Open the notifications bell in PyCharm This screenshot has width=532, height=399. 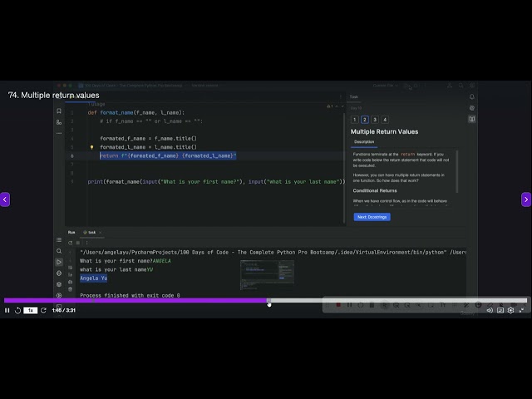[x=472, y=97]
